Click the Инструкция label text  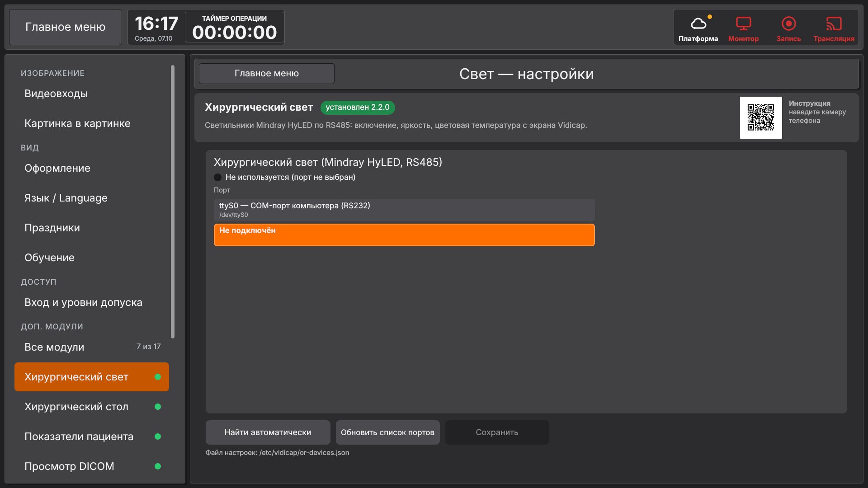tap(810, 103)
